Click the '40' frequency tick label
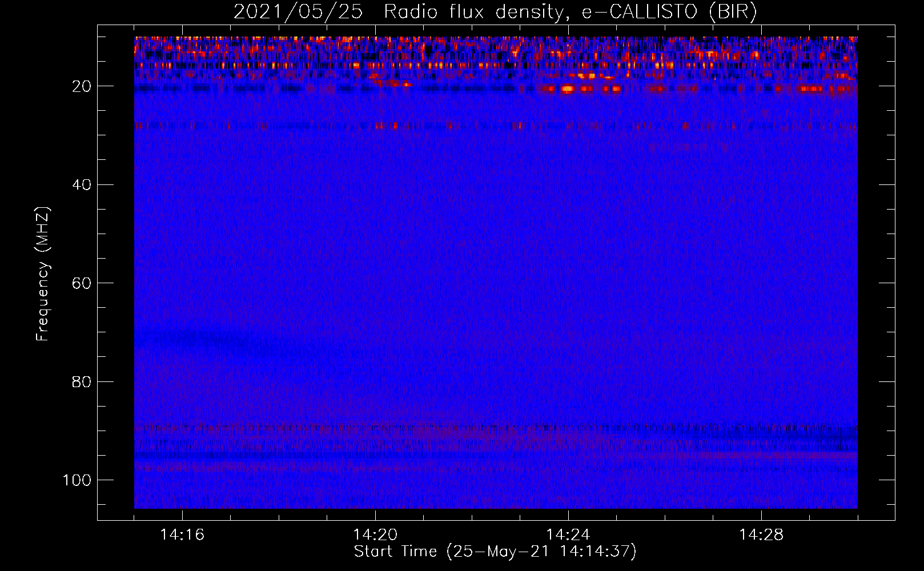The image size is (924, 571). point(82,184)
